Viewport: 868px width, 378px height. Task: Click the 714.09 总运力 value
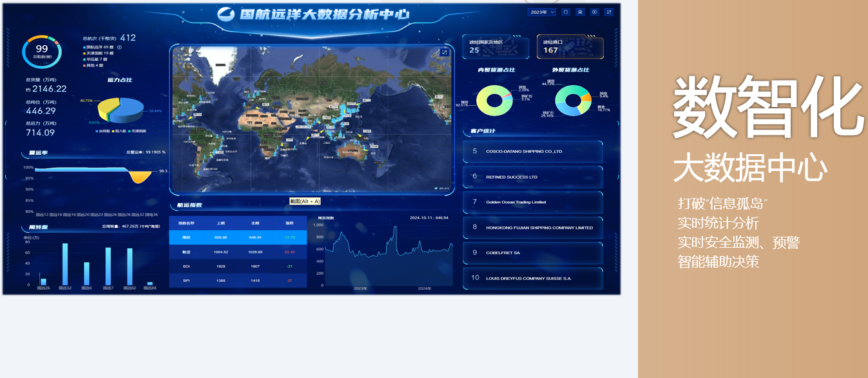40,133
